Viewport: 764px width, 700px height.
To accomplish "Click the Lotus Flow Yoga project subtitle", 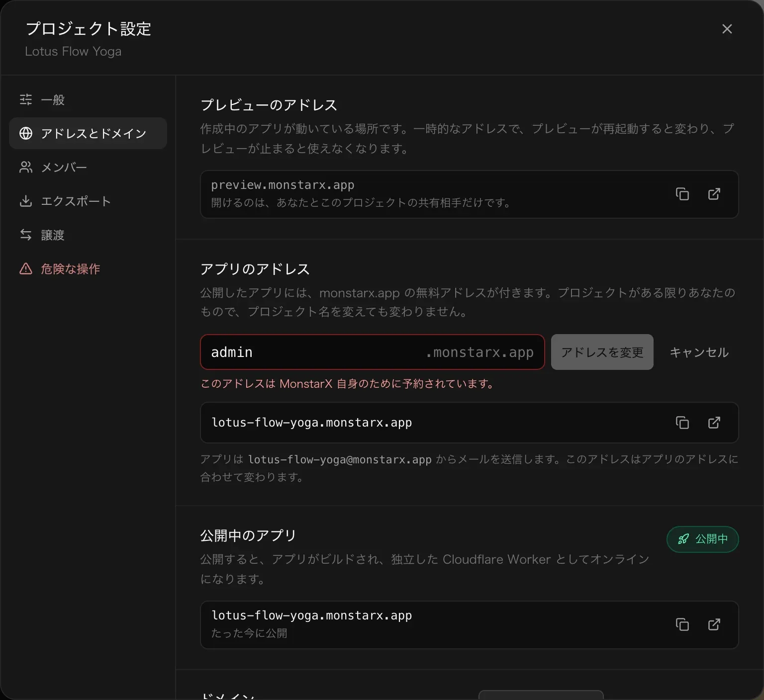I will 73,51.
